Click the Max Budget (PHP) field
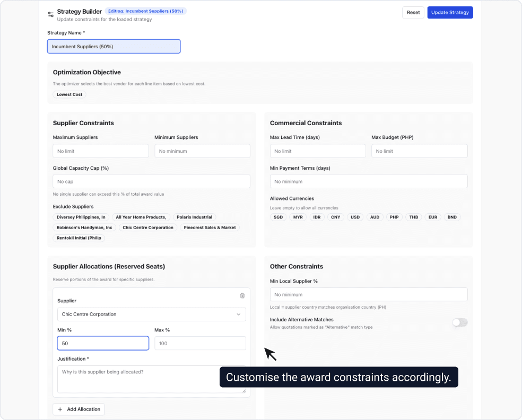 [x=419, y=151]
